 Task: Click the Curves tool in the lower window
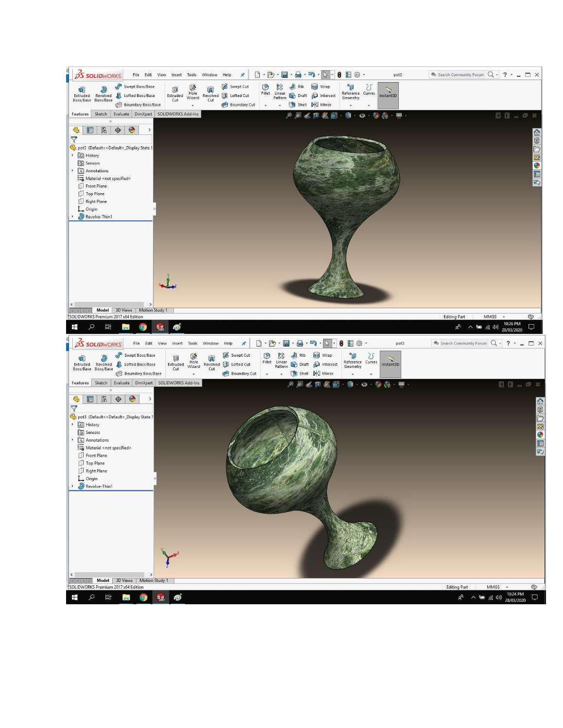(371, 359)
